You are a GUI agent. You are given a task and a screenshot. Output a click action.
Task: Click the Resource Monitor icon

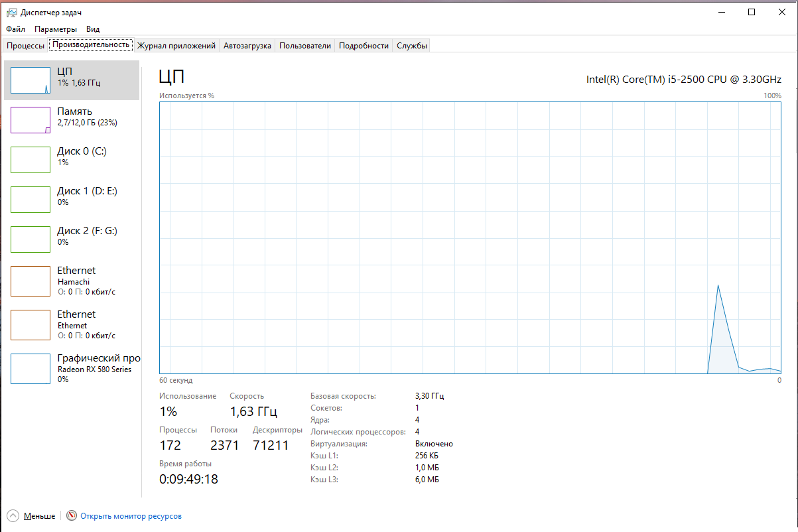pos(72,516)
